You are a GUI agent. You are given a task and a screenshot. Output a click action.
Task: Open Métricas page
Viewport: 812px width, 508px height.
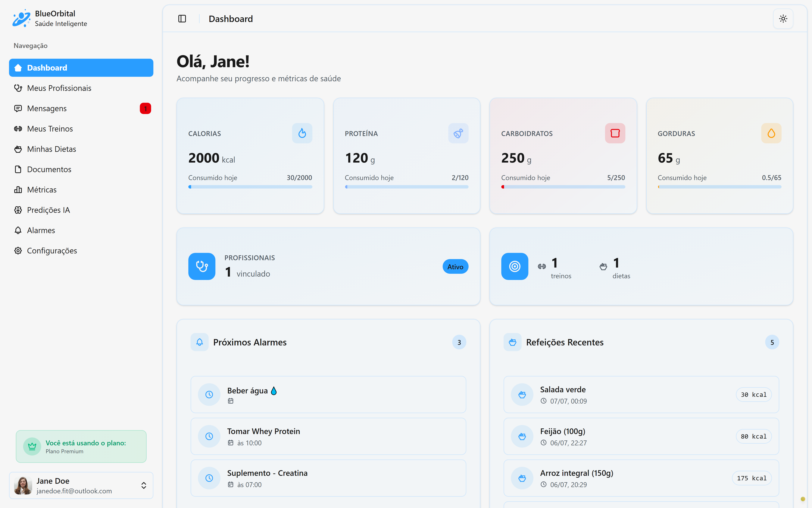click(x=81, y=190)
